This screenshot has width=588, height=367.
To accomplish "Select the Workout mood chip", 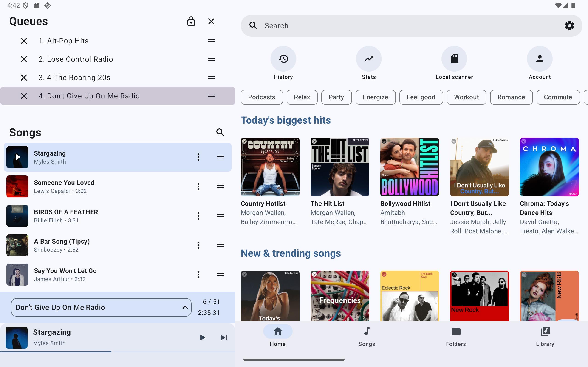I will pyautogui.click(x=466, y=97).
